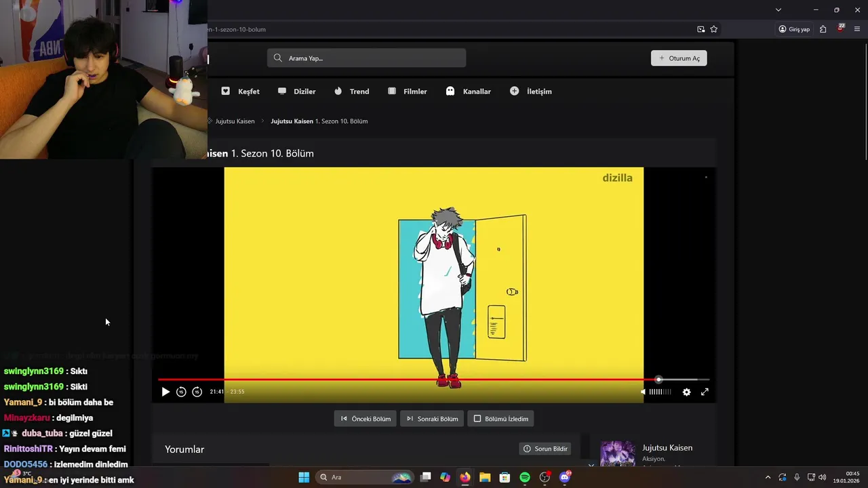Viewport: 868px width, 488px height.
Task: Click the Keşfet heart icon
Action: 226,91
